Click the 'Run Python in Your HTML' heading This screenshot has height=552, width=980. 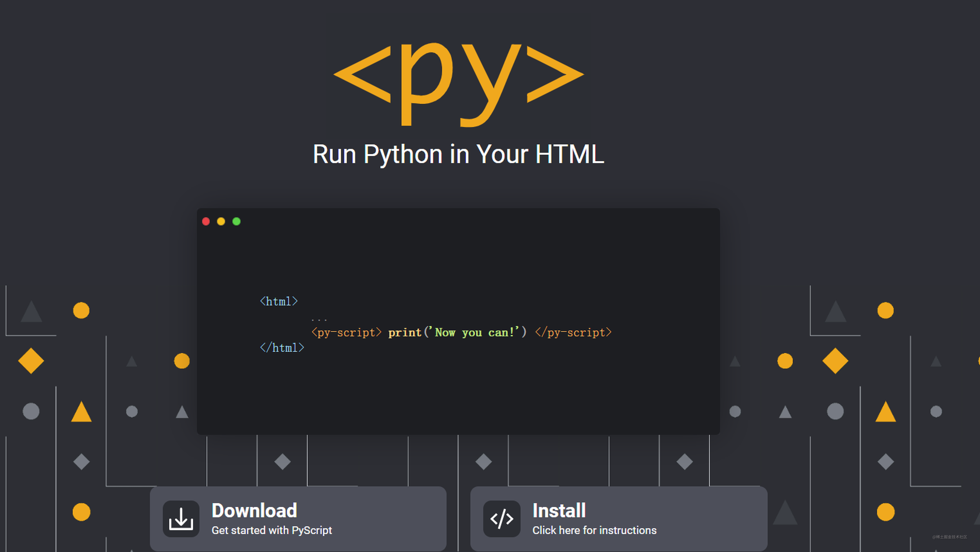point(458,154)
